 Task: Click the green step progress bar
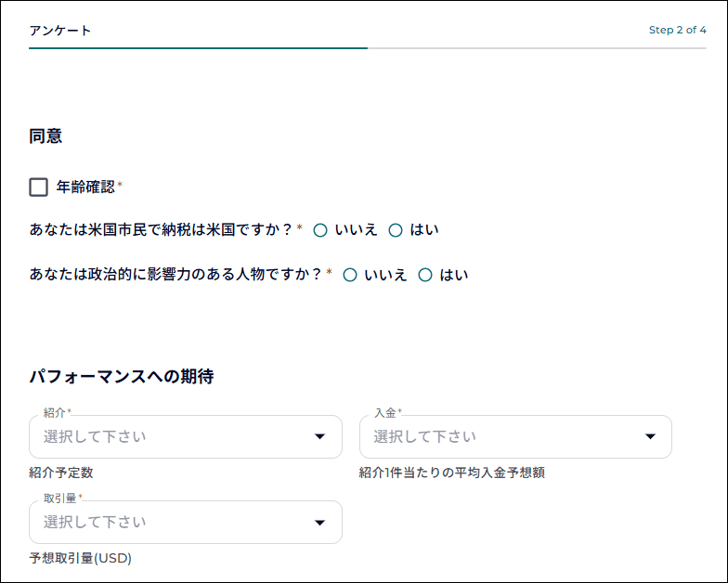[198, 47]
